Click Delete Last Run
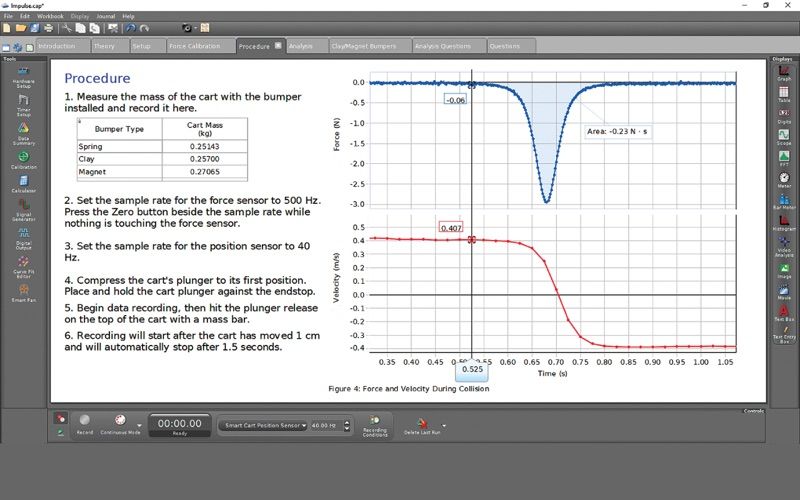This screenshot has width=800, height=500. coord(421,424)
